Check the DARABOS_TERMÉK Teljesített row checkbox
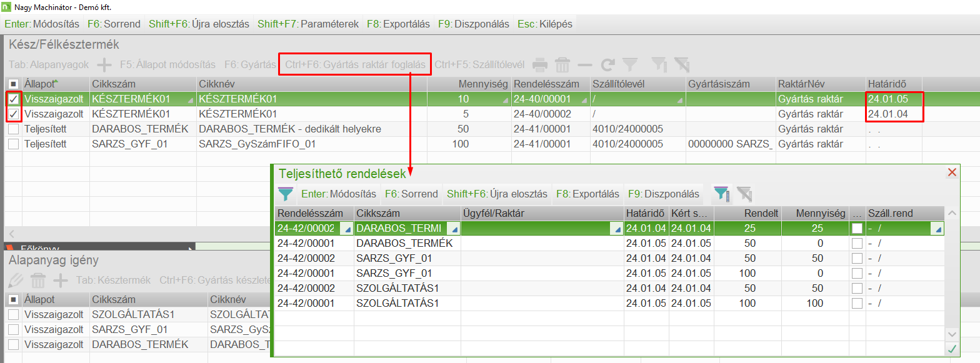Screen dimensions: 980x363 14,129
